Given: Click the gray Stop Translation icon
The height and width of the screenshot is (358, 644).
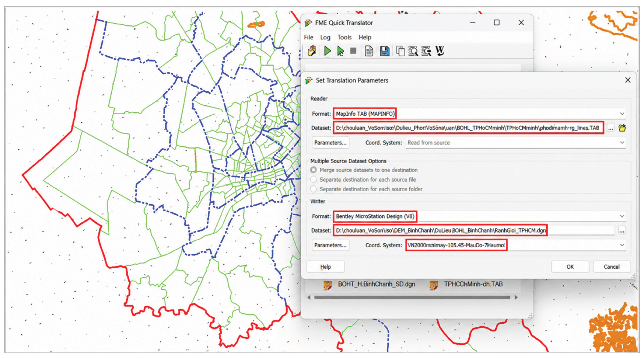Looking at the screenshot, I should [x=353, y=51].
